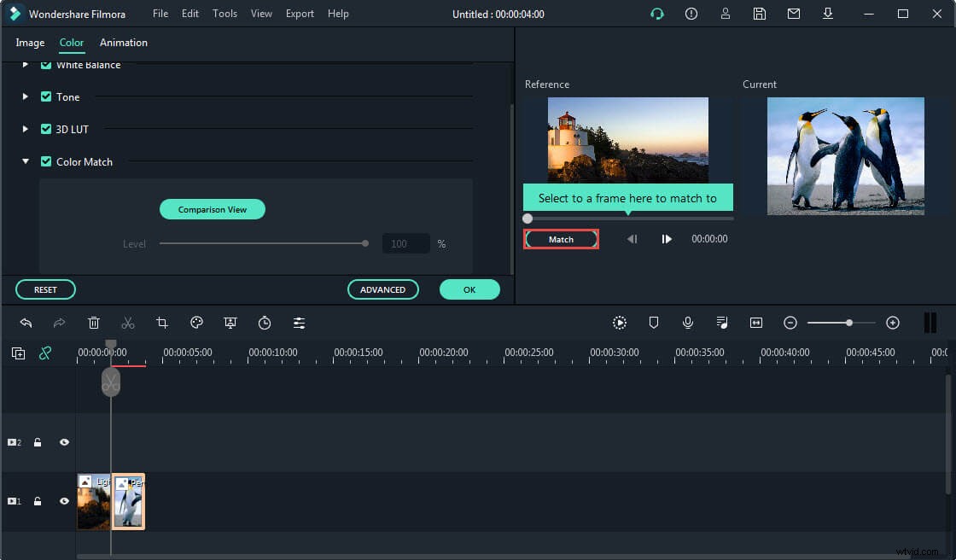Open the Color Correction palette icon

pyautogui.click(x=196, y=323)
